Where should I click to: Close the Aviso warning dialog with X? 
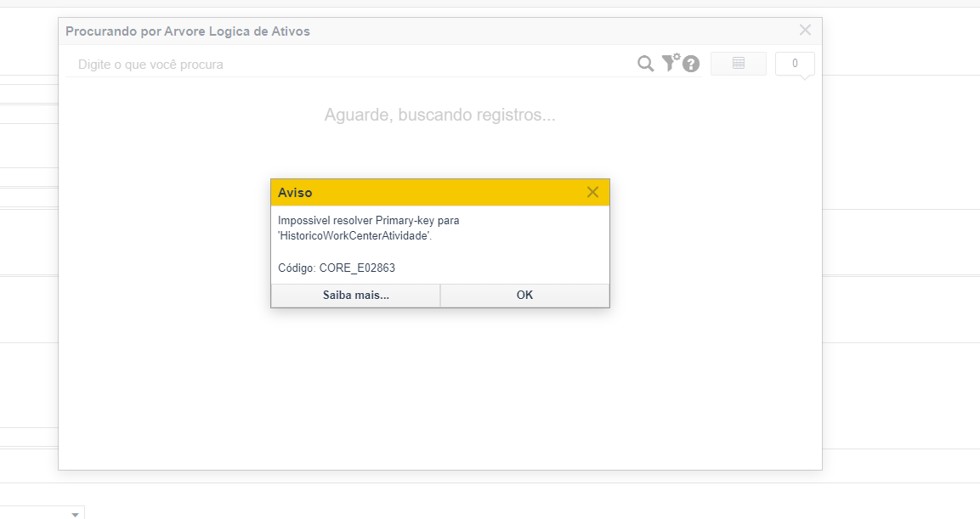pos(592,192)
